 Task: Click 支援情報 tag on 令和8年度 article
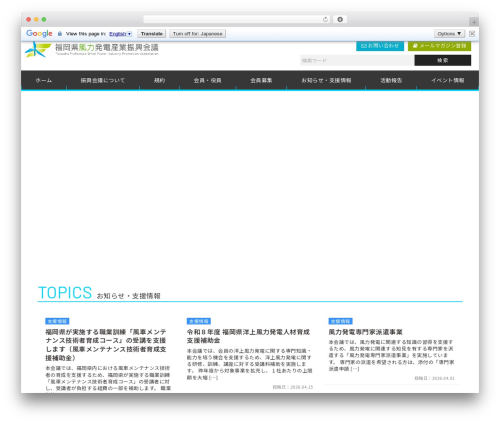pyautogui.click(x=199, y=321)
